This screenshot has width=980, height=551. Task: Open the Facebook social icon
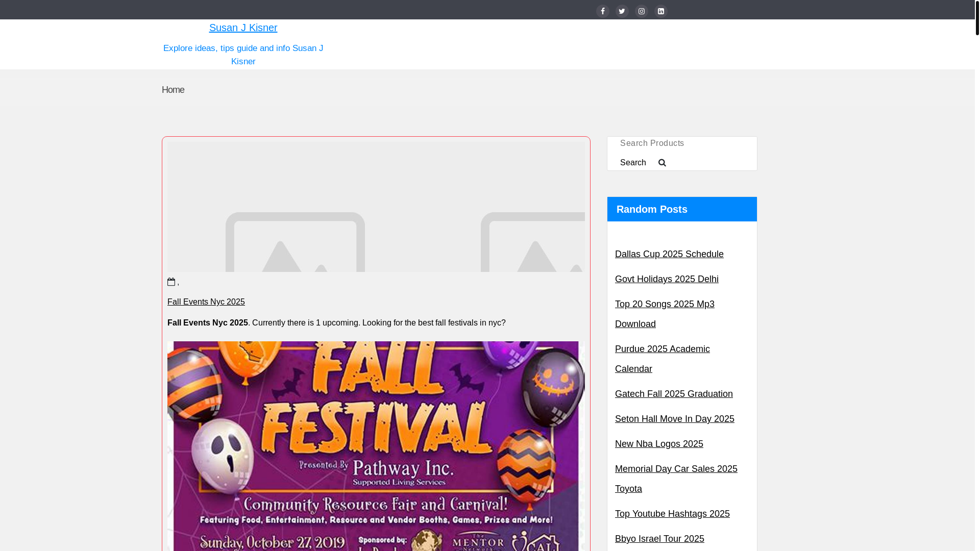coord(603,11)
